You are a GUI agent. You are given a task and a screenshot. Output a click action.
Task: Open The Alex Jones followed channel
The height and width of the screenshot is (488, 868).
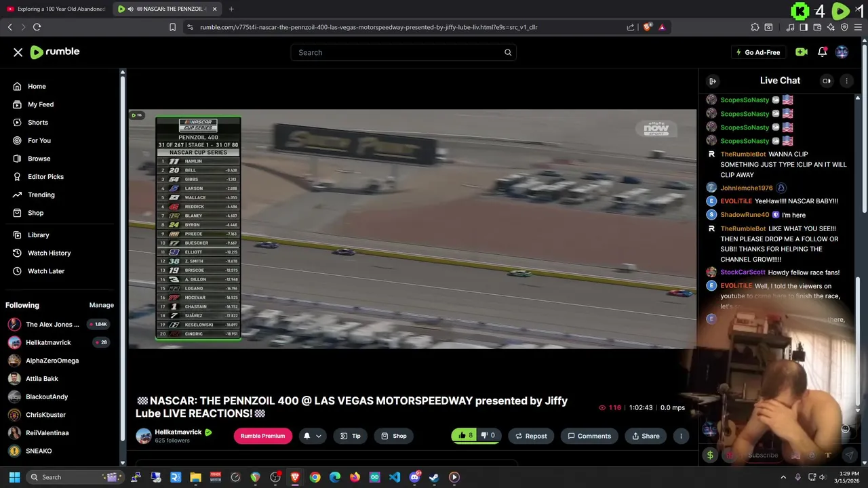coord(60,325)
